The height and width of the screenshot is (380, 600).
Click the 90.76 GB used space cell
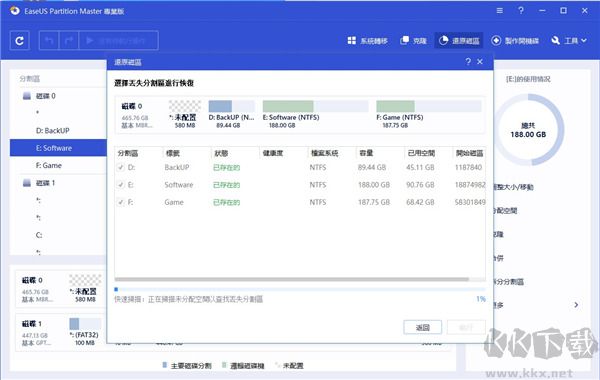tap(420, 185)
